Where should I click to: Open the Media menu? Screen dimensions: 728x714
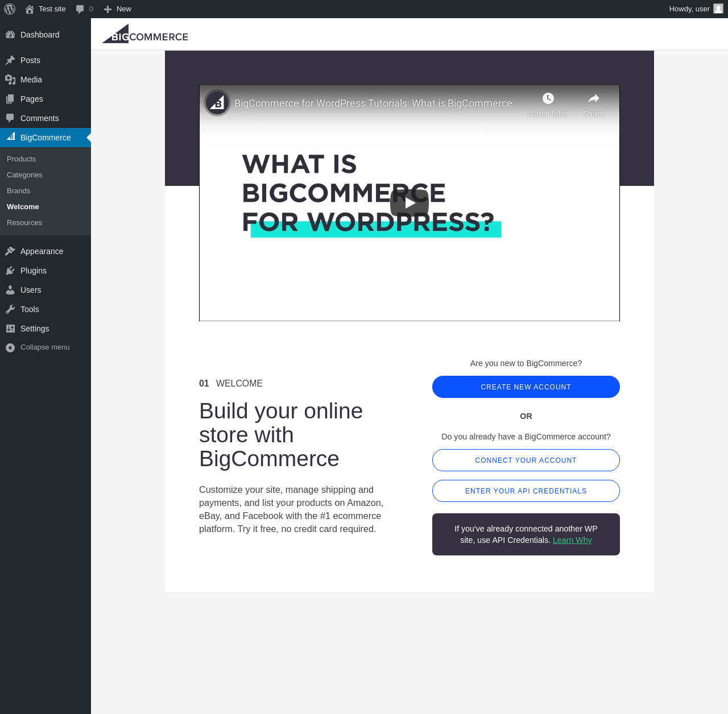[x=45, y=80]
